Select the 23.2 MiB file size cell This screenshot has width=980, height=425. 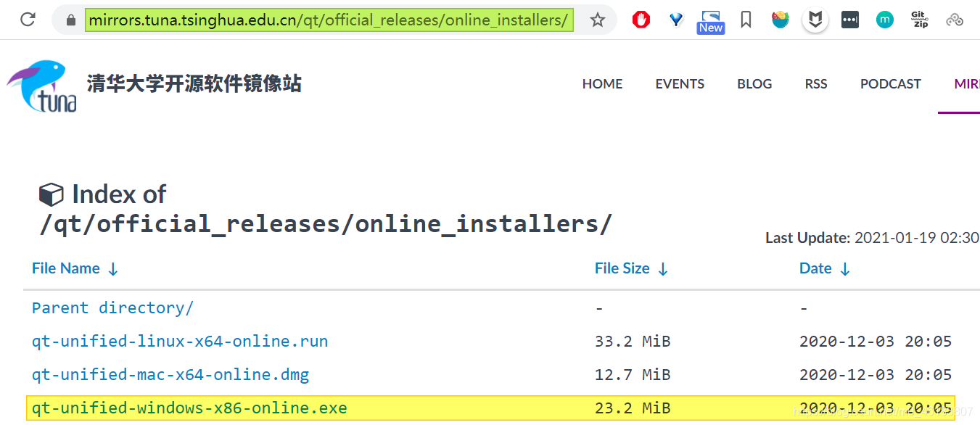pos(633,408)
